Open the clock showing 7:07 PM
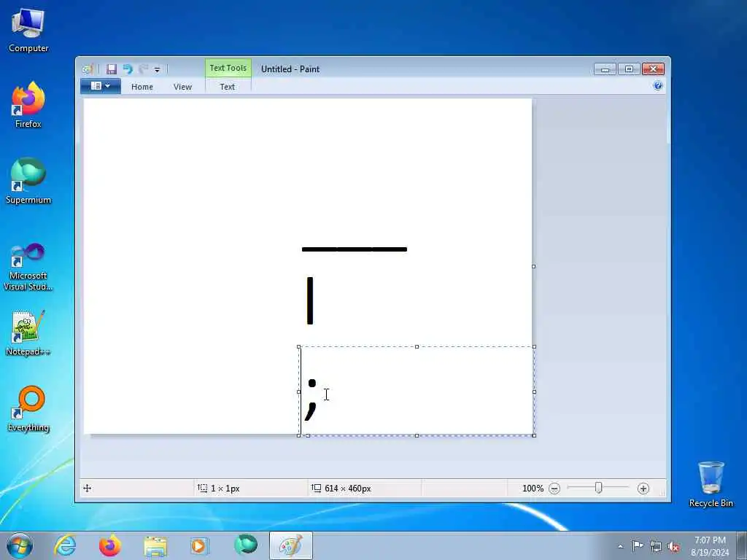Viewport: 747px width, 560px height. pyautogui.click(x=710, y=546)
